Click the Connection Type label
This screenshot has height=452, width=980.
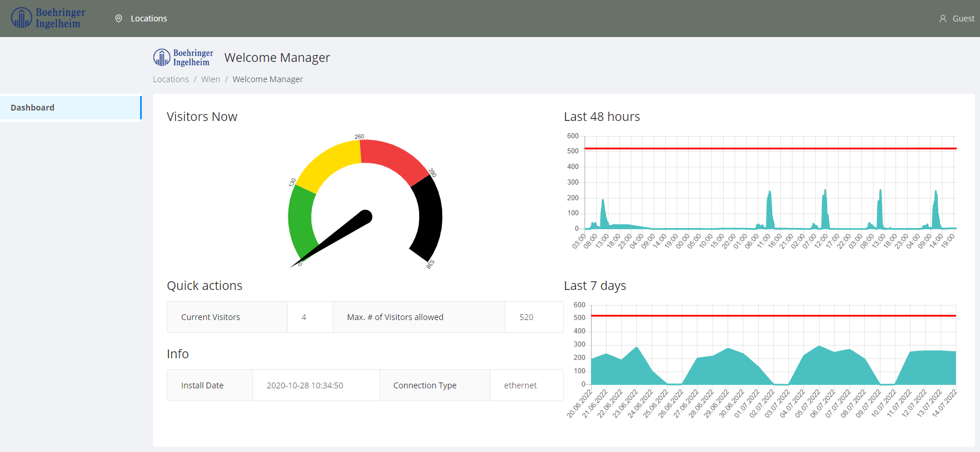(425, 385)
